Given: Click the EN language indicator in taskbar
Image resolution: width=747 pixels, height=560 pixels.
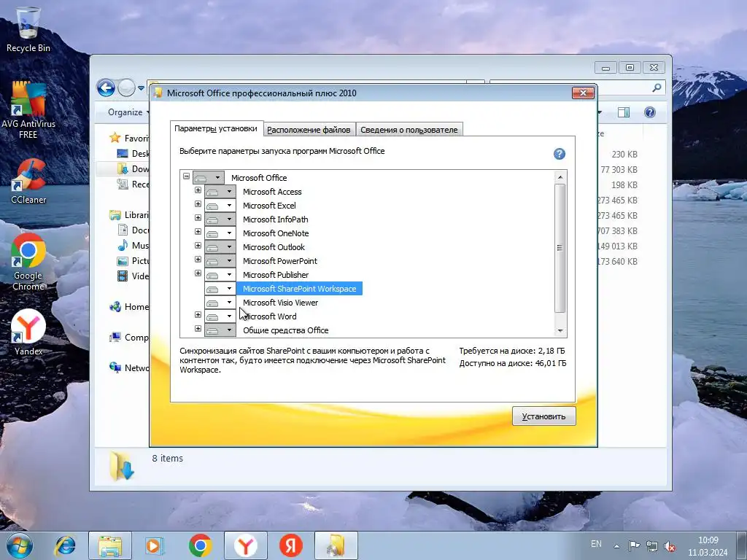Looking at the screenshot, I should pos(596,544).
